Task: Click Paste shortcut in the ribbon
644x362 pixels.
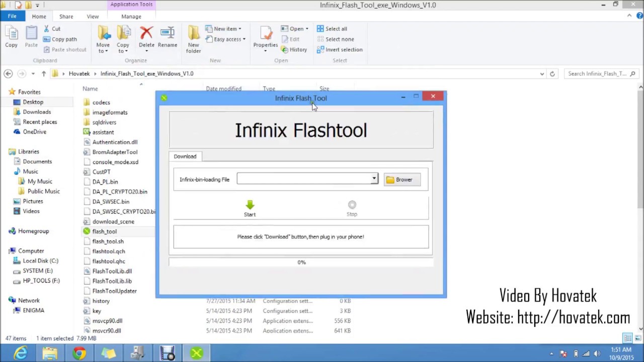Action: [65, 49]
